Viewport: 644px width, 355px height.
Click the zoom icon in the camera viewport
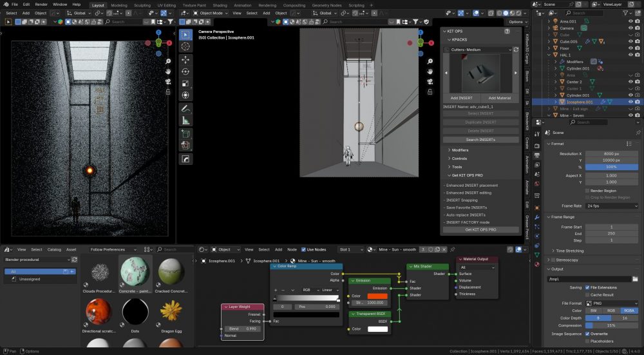(x=430, y=61)
